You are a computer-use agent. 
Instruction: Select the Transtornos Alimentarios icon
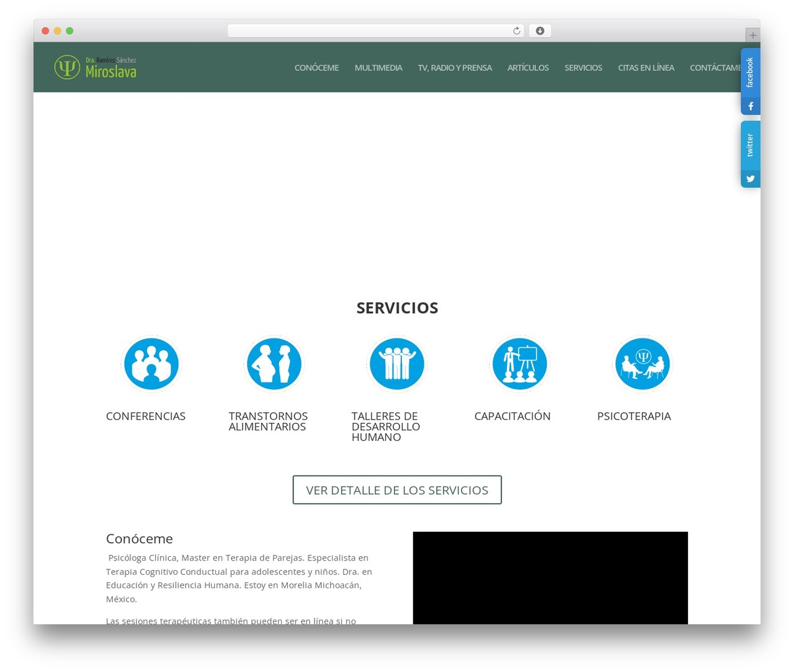tap(274, 364)
